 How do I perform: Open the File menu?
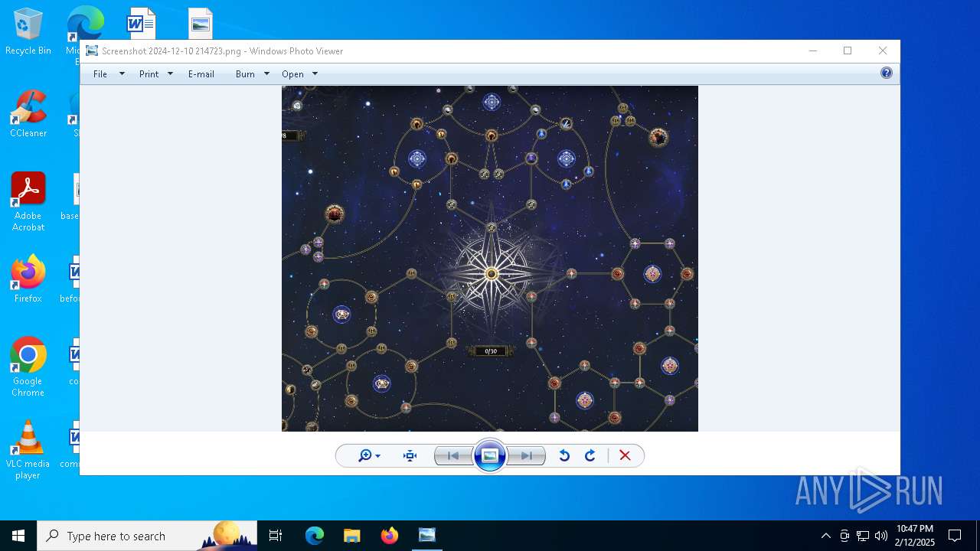click(x=100, y=74)
